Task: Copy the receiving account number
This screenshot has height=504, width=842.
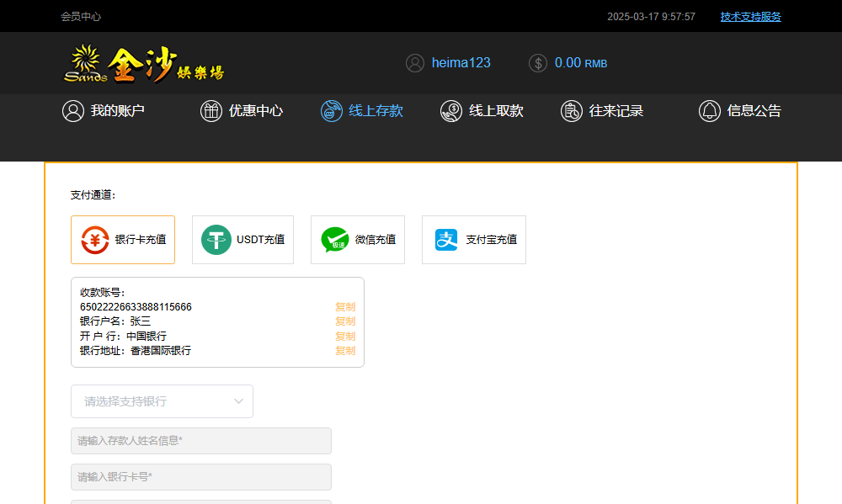Action: tap(345, 307)
